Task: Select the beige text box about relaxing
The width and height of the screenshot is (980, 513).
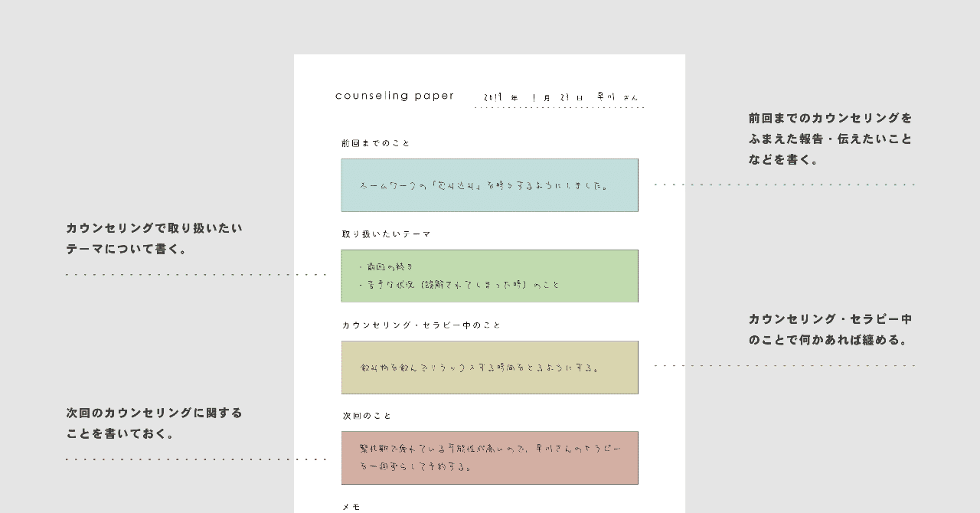Action: pos(490,368)
